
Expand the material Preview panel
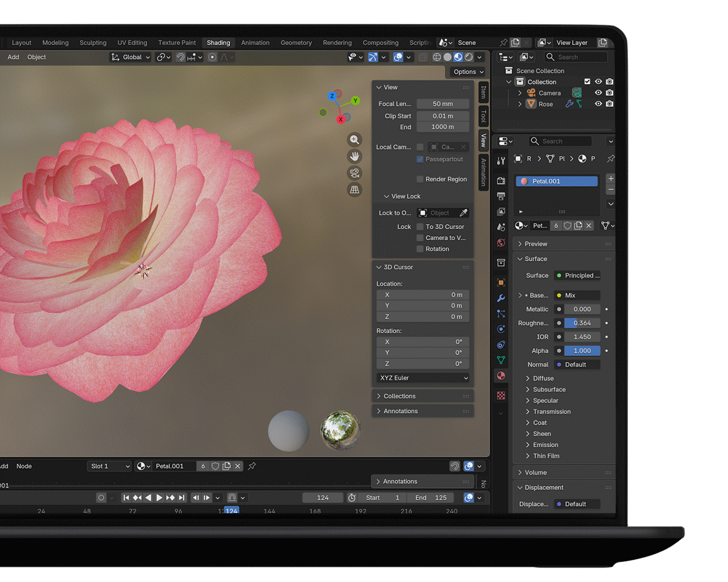pyautogui.click(x=564, y=244)
